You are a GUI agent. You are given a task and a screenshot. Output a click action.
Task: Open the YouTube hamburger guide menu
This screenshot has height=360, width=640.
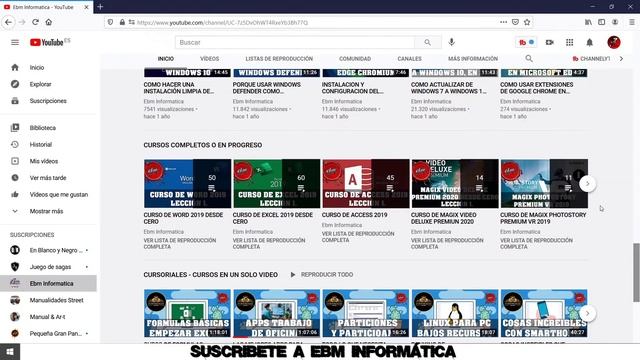point(15,42)
